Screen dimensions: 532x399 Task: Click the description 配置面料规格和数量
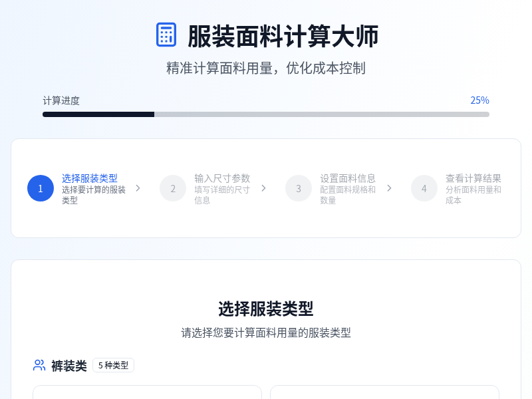[x=348, y=195]
